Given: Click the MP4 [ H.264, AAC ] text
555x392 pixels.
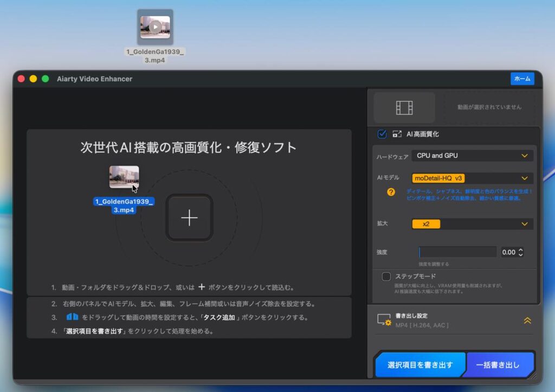Looking at the screenshot, I should click(422, 325).
